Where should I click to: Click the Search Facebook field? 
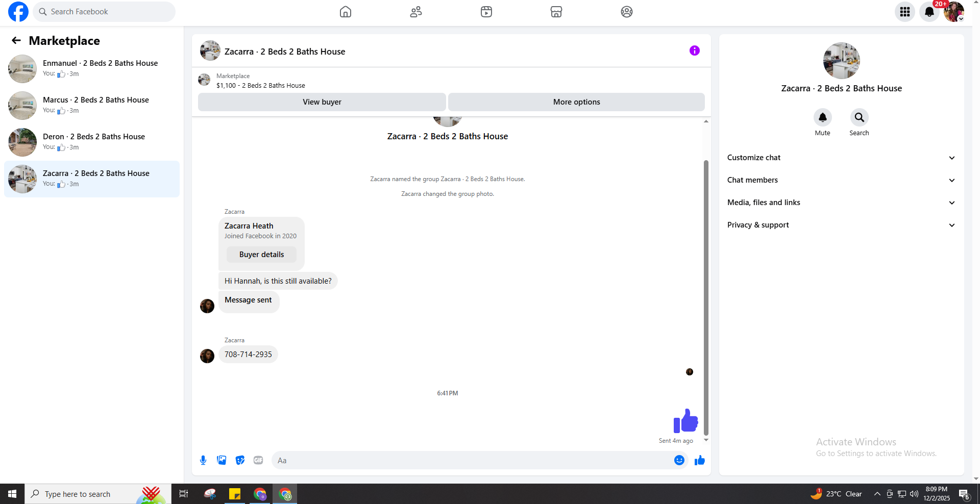pyautogui.click(x=104, y=12)
